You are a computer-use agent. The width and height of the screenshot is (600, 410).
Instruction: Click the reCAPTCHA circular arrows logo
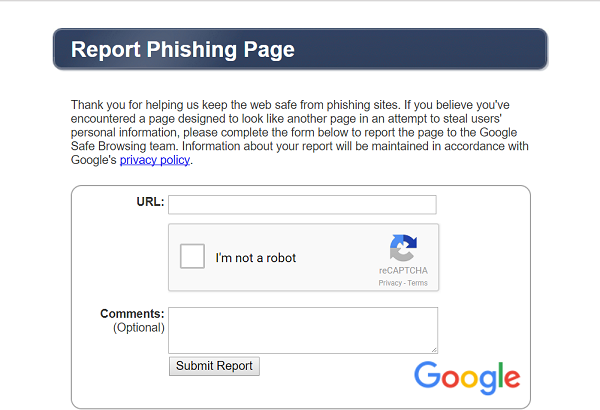tap(403, 248)
